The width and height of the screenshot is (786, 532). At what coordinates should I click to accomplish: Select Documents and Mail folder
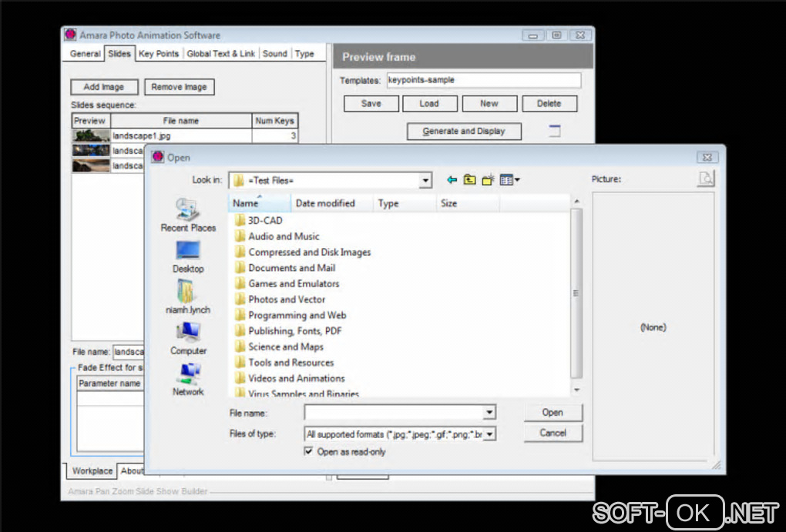coord(285,268)
